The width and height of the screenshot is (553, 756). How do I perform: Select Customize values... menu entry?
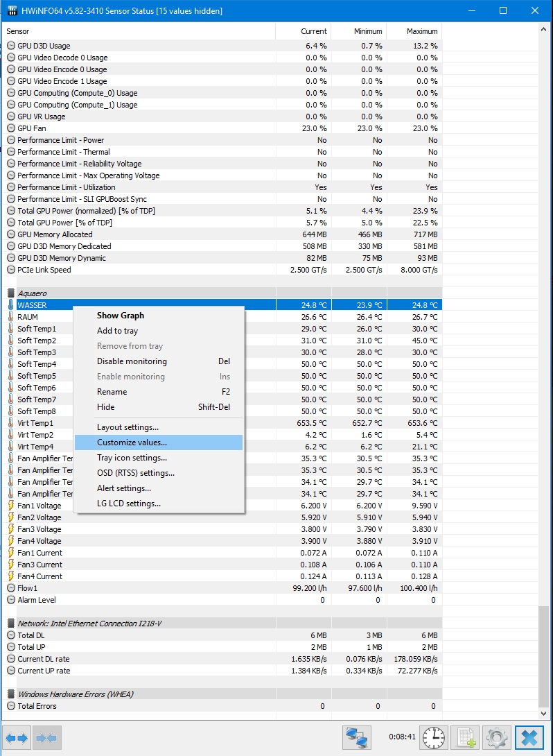point(159,442)
